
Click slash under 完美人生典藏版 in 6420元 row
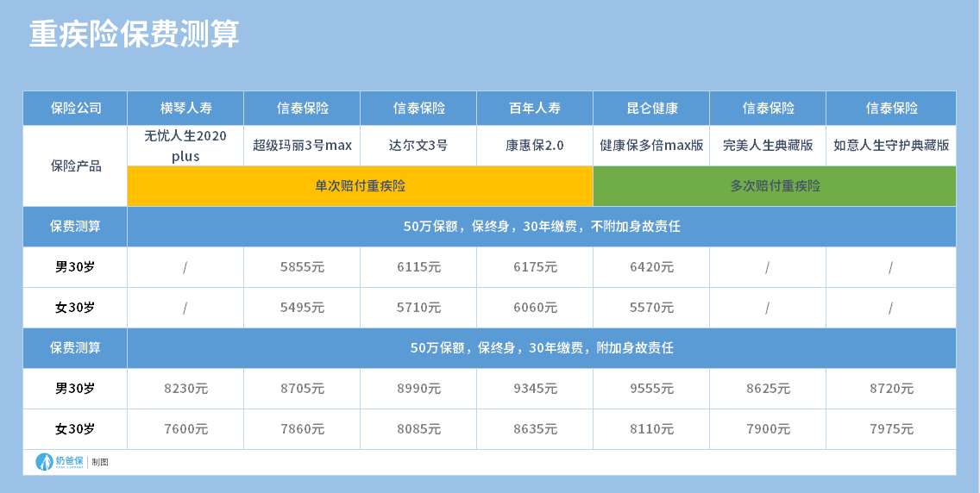(x=768, y=267)
